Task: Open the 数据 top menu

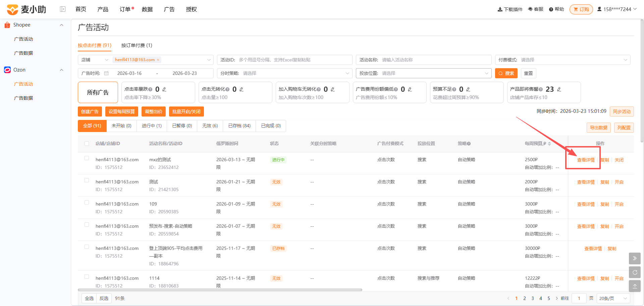Action: pyautogui.click(x=147, y=9)
